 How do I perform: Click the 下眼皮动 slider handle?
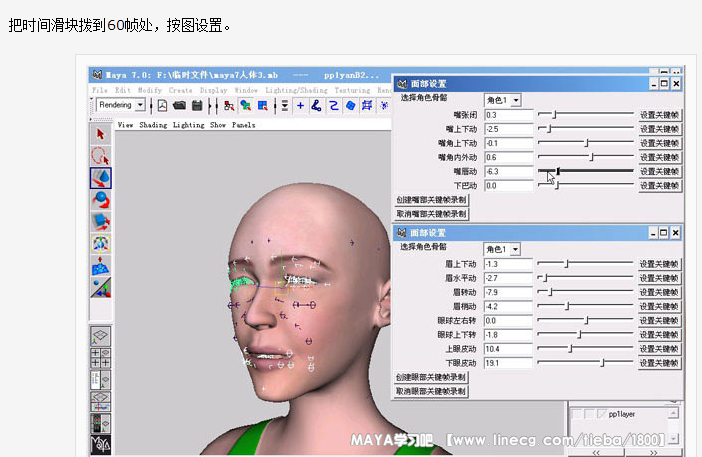pyautogui.click(x=603, y=363)
